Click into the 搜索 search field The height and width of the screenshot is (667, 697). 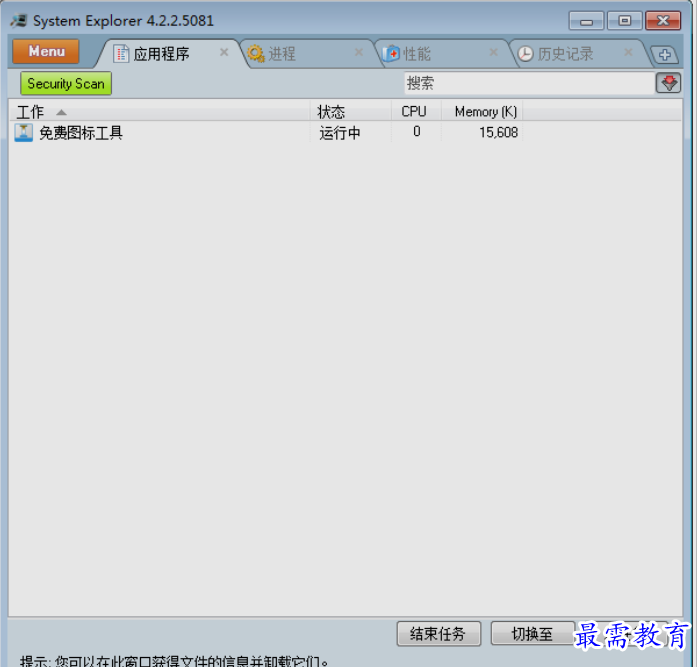[527, 84]
